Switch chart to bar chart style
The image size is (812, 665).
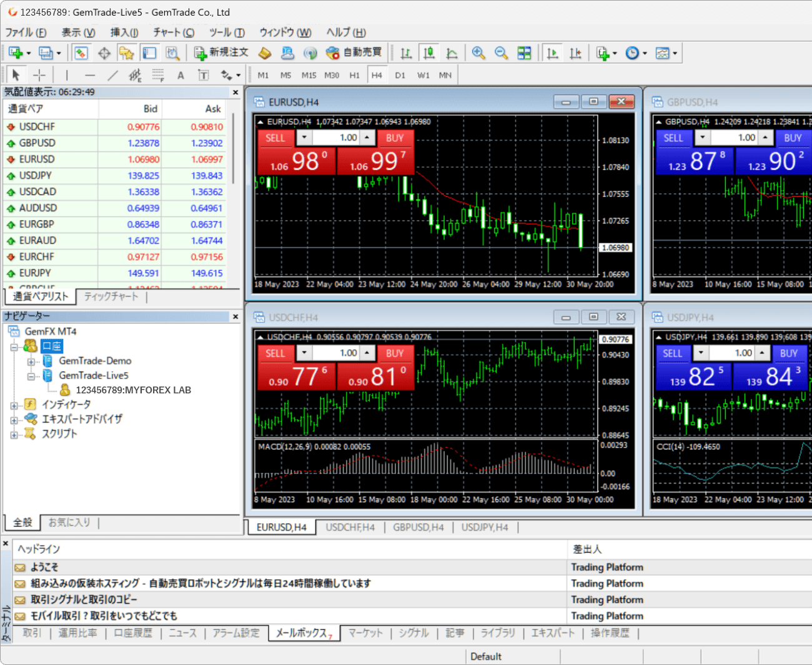tap(406, 53)
